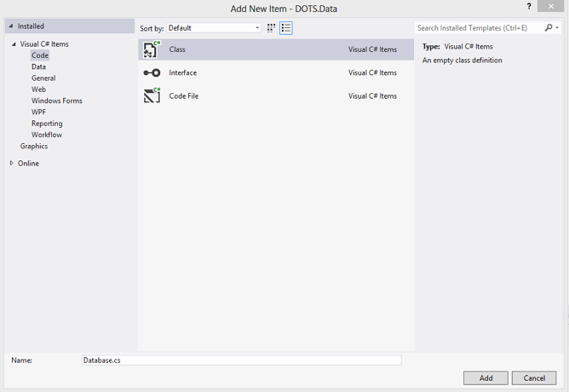This screenshot has width=569, height=392.
Task: Switch to small icons grid view
Action: point(271,28)
